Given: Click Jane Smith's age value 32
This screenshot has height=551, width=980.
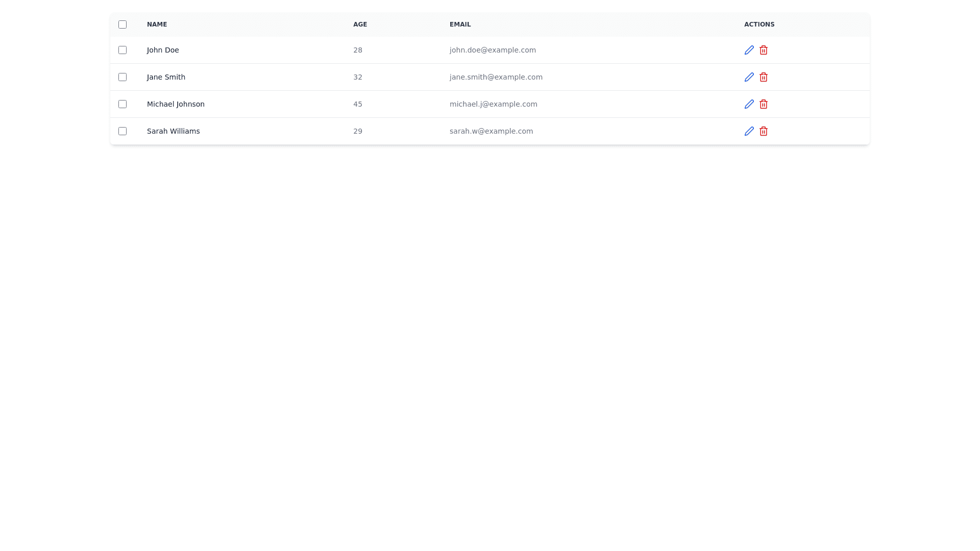Looking at the screenshot, I should point(357,77).
